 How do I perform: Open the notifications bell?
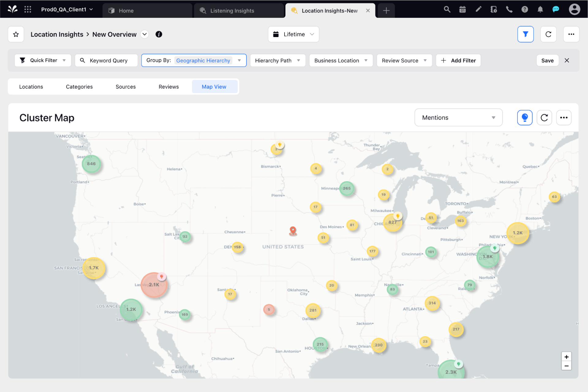click(540, 10)
